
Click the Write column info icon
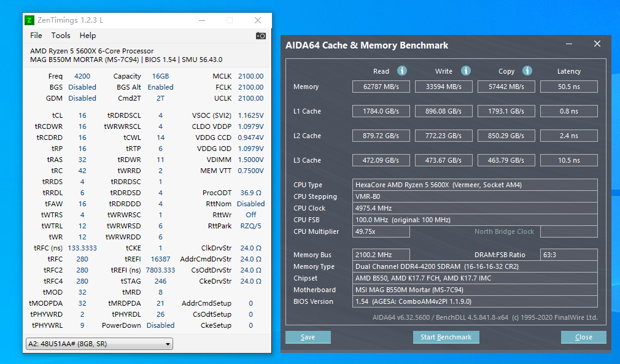click(x=466, y=71)
